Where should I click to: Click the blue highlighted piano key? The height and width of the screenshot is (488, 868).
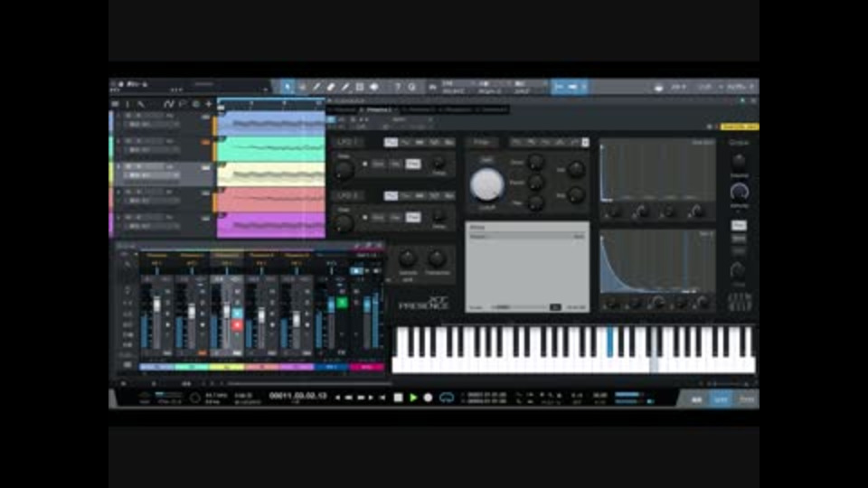click(x=610, y=342)
